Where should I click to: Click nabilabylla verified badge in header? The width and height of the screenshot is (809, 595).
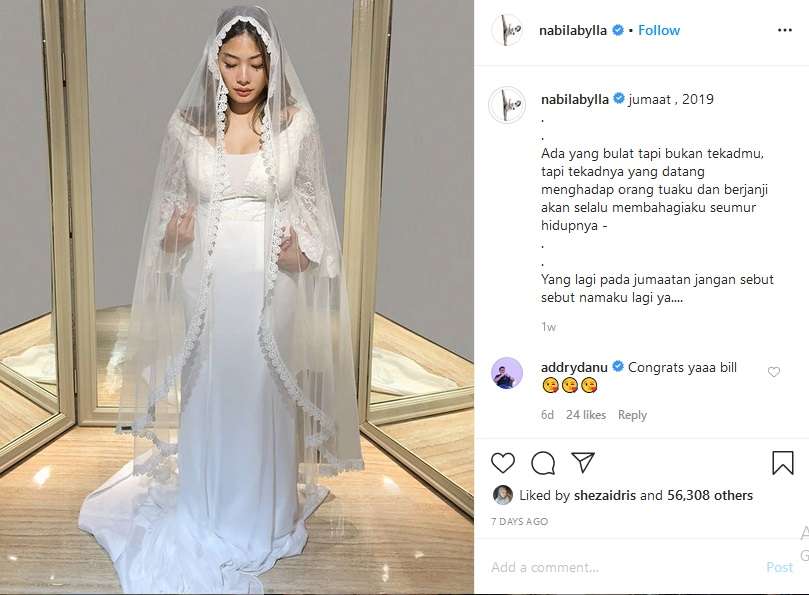coord(618,30)
